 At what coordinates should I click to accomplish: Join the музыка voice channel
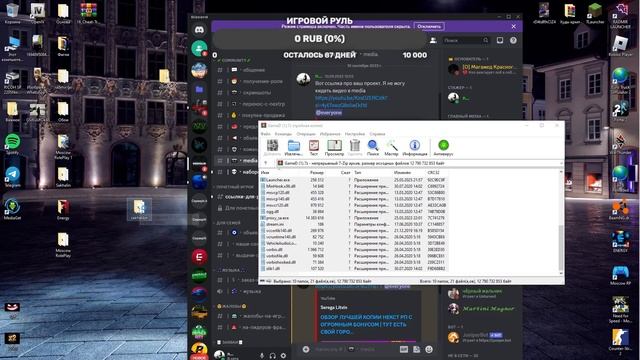point(251,291)
